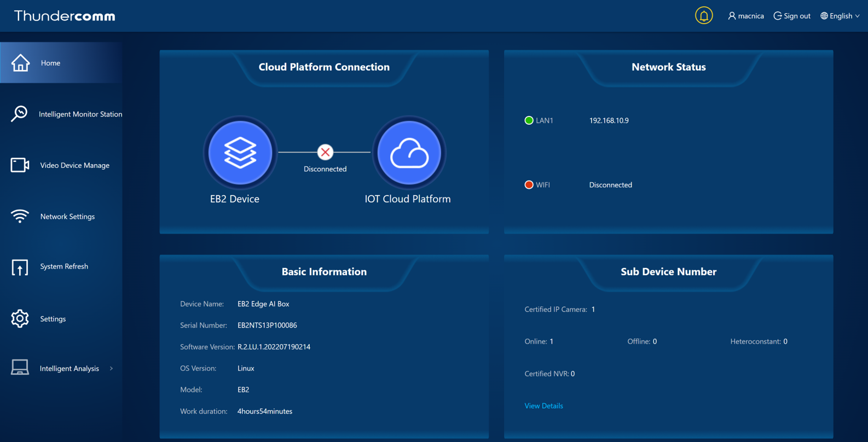This screenshot has height=442, width=868.
Task: Click the Certified NVR: 0 entry
Action: [x=549, y=374]
